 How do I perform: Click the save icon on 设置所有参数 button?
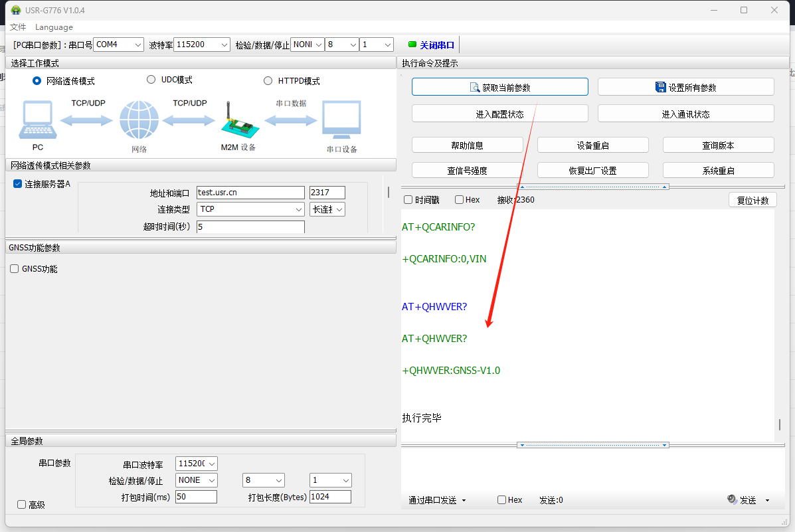pyautogui.click(x=660, y=88)
